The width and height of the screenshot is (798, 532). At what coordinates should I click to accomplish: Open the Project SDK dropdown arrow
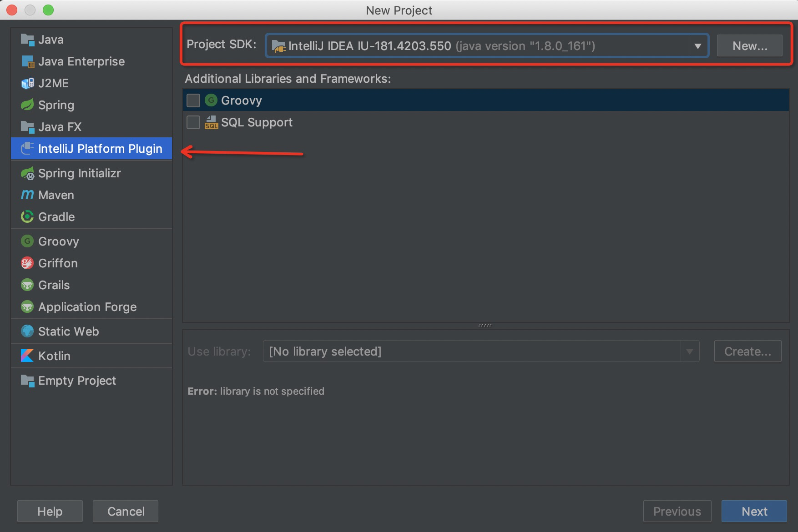tap(697, 46)
